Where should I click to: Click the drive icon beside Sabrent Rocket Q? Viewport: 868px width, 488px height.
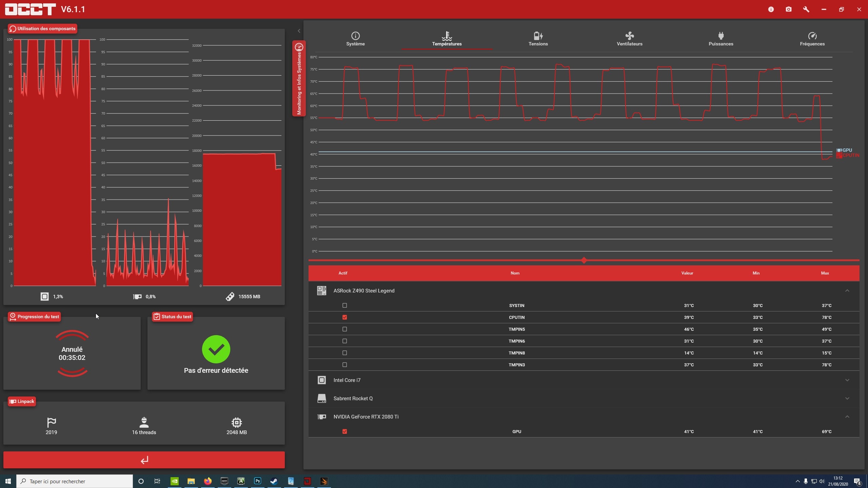point(321,398)
